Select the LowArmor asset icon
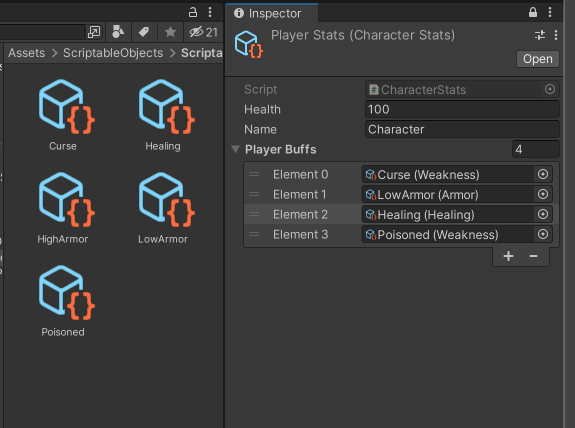Image resolution: width=575 pixels, height=428 pixels. (x=167, y=200)
